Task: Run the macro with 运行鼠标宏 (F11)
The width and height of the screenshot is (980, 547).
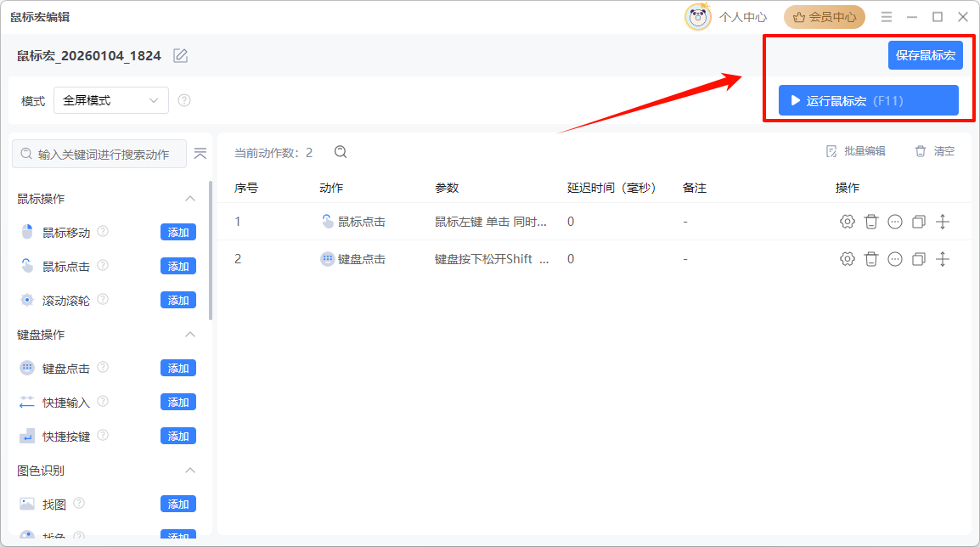Action: pos(868,100)
